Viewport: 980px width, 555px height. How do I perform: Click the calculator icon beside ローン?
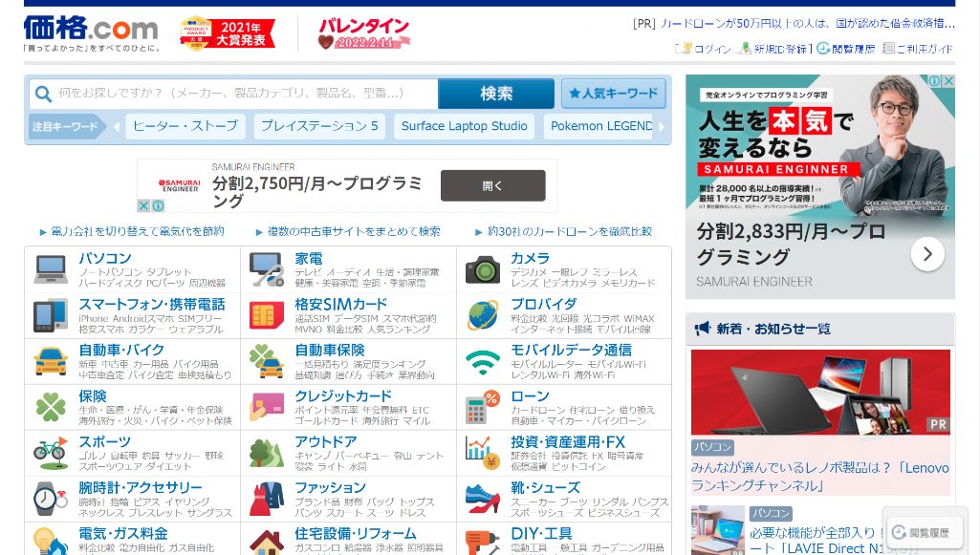coord(483,407)
